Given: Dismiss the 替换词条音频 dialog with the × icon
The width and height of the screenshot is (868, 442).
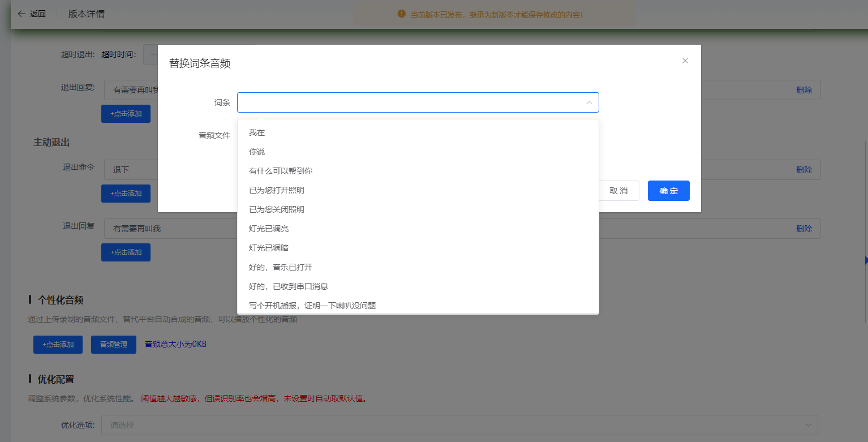Looking at the screenshot, I should (685, 61).
